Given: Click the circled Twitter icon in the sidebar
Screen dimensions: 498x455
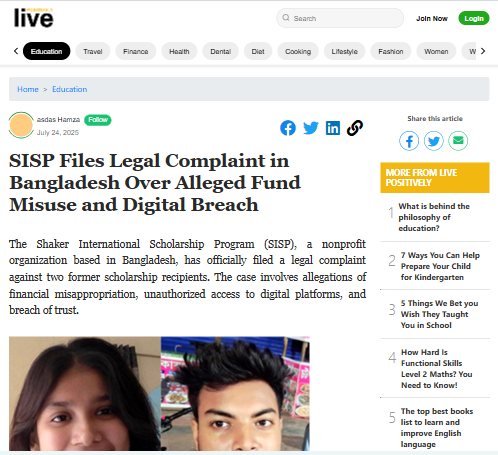Looking at the screenshot, I should pyautogui.click(x=434, y=141).
